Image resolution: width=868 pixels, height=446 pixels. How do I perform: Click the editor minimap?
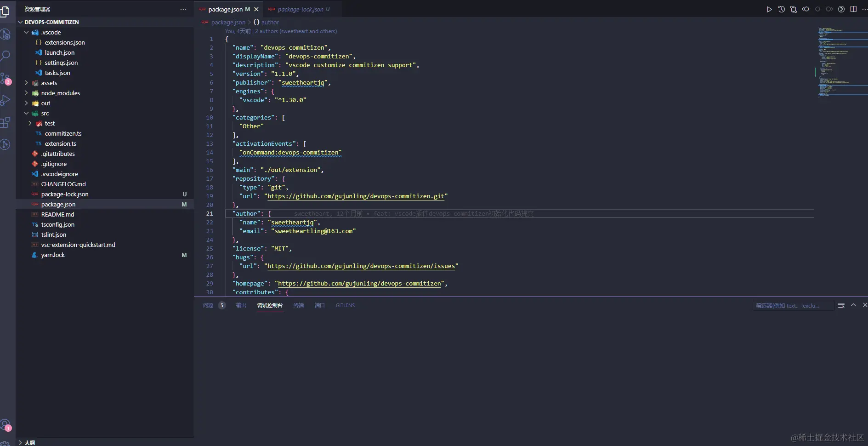[841, 62]
